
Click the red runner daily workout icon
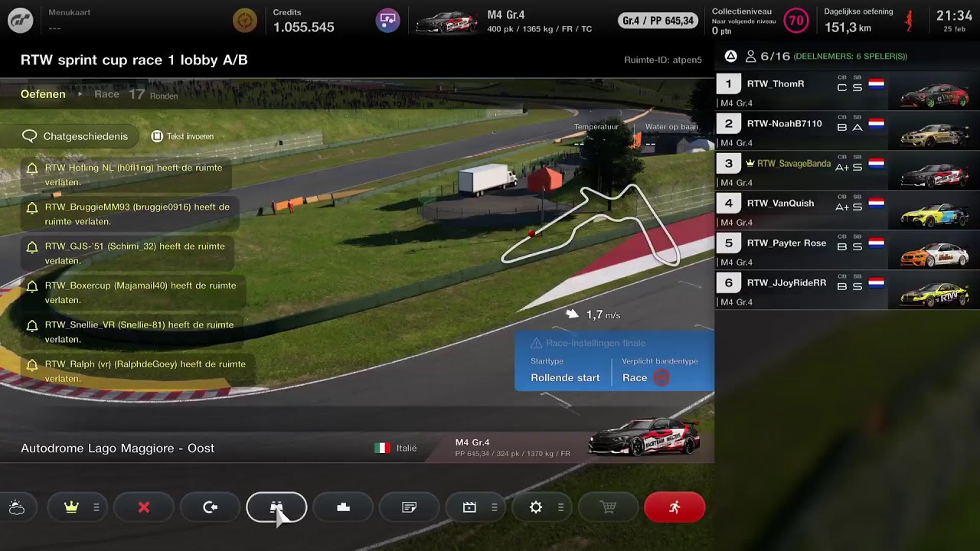[909, 21]
